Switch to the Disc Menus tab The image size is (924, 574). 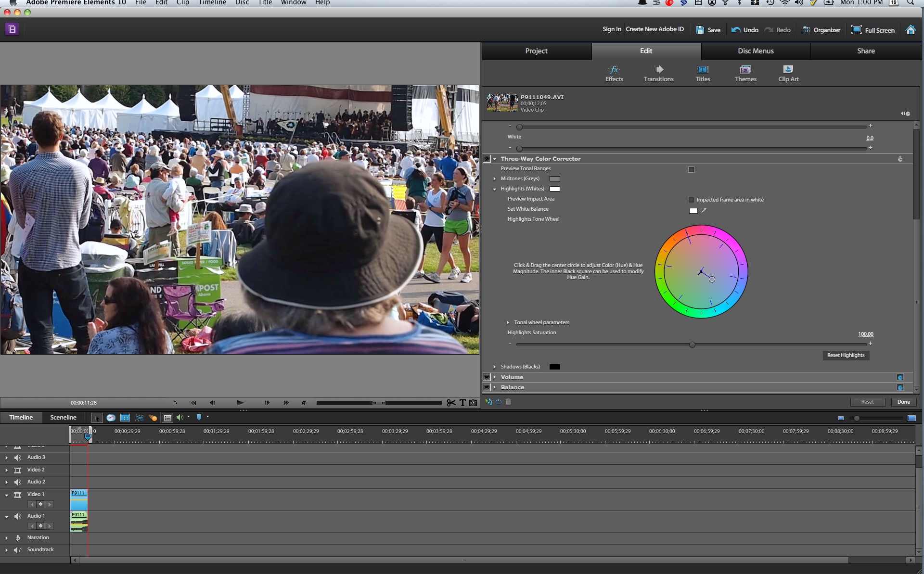pyautogui.click(x=756, y=51)
